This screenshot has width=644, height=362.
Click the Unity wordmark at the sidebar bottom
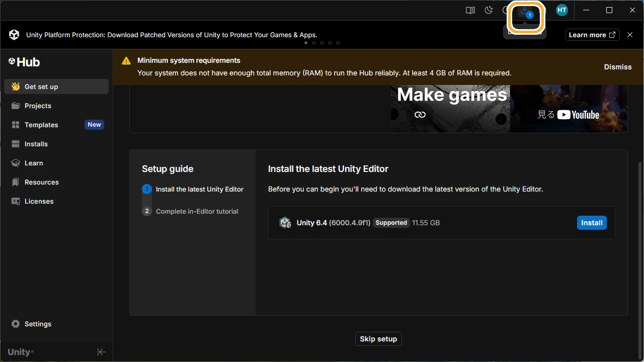pyautogui.click(x=21, y=352)
